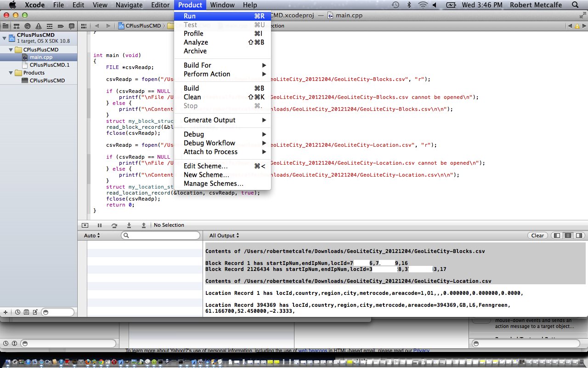Open the Auto variables scope dropdown
This screenshot has height=368, width=588.
pyautogui.click(x=92, y=236)
